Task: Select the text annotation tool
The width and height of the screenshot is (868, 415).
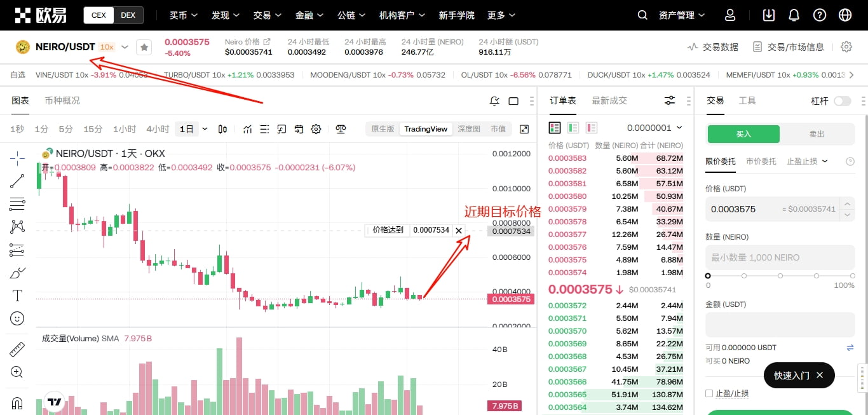Action: pos(17,296)
